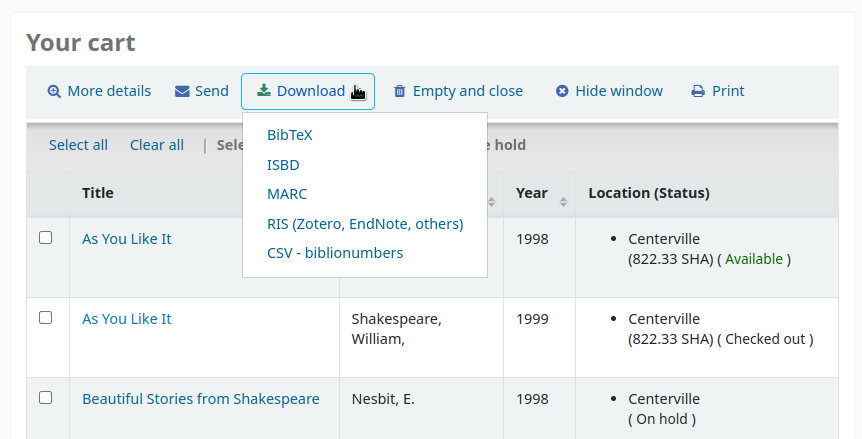Click the Download arrow icon

pyautogui.click(x=264, y=91)
